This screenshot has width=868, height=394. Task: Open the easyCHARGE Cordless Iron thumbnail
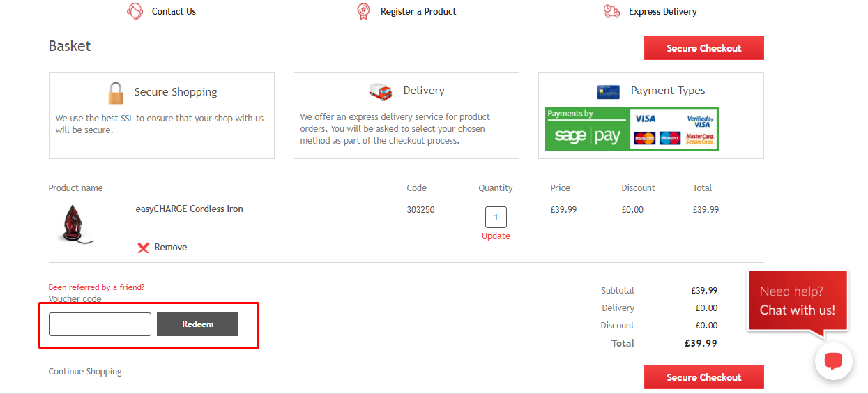coord(75,225)
